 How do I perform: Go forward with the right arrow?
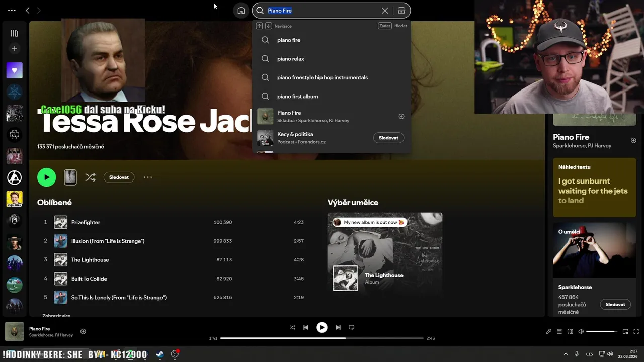39,10
